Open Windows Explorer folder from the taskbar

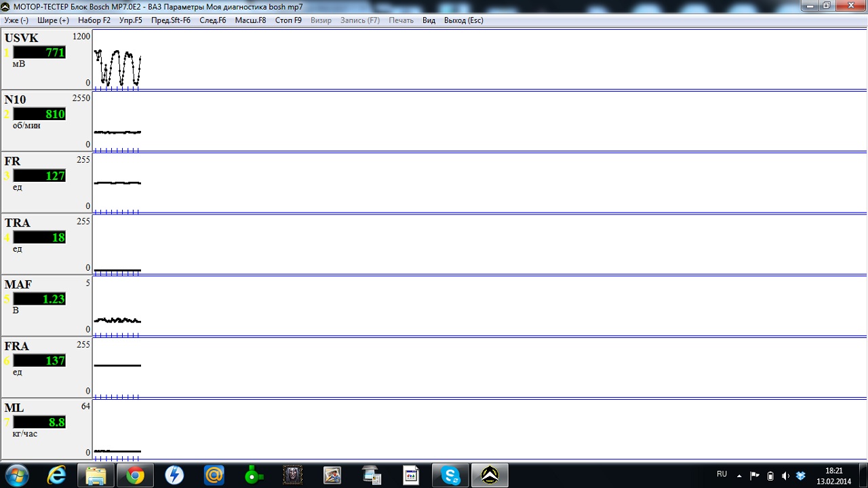96,475
